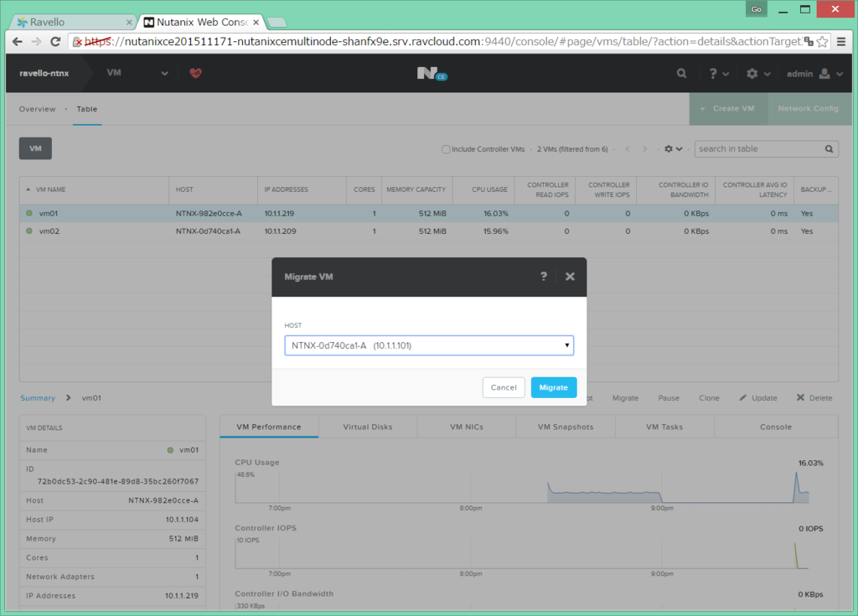Click the Delete X action
This screenshot has height=616, width=858.
click(814, 398)
